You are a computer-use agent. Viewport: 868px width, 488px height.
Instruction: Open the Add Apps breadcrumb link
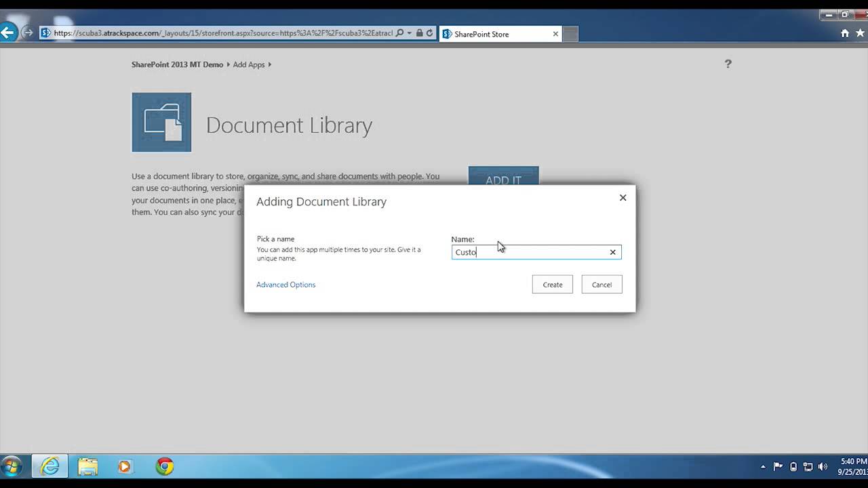249,64
